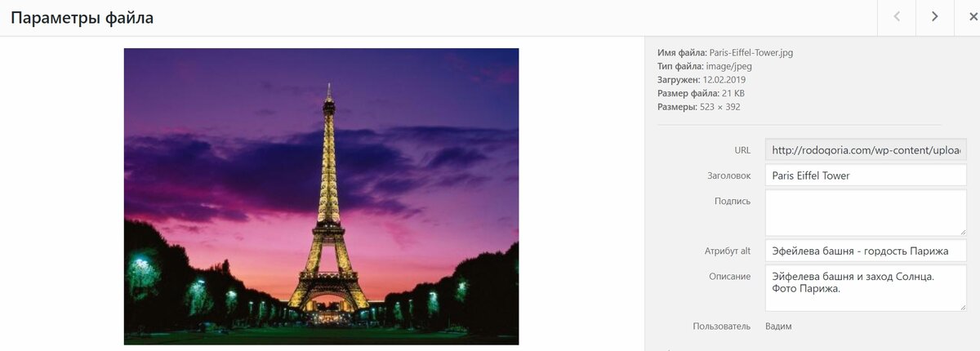
Task: Click the Описание text area
Action: pyautogui.click(x=866, y=288)
